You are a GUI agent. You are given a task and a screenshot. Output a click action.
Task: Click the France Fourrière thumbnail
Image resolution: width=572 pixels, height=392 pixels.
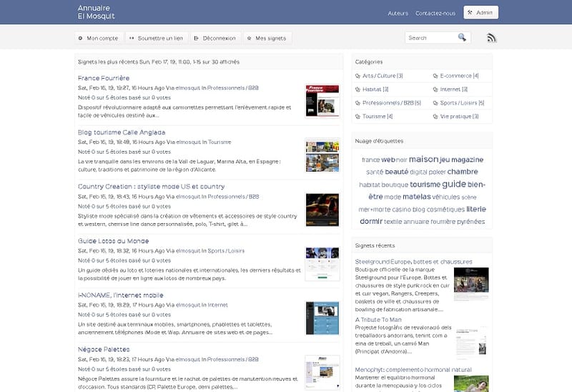322,101
